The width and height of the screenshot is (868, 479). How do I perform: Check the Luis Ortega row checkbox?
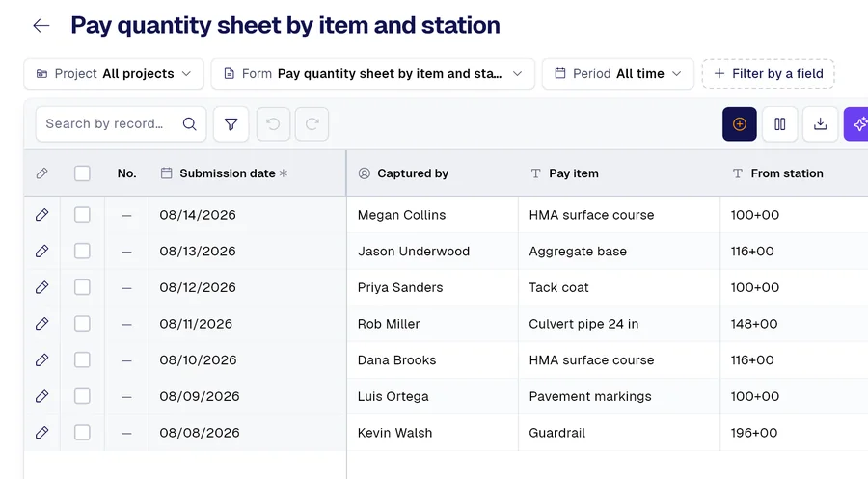(x=82, y=396)
